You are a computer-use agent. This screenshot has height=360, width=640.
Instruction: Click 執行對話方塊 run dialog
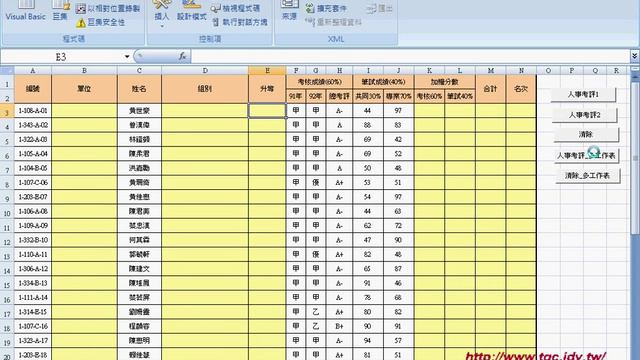[240, 22]
